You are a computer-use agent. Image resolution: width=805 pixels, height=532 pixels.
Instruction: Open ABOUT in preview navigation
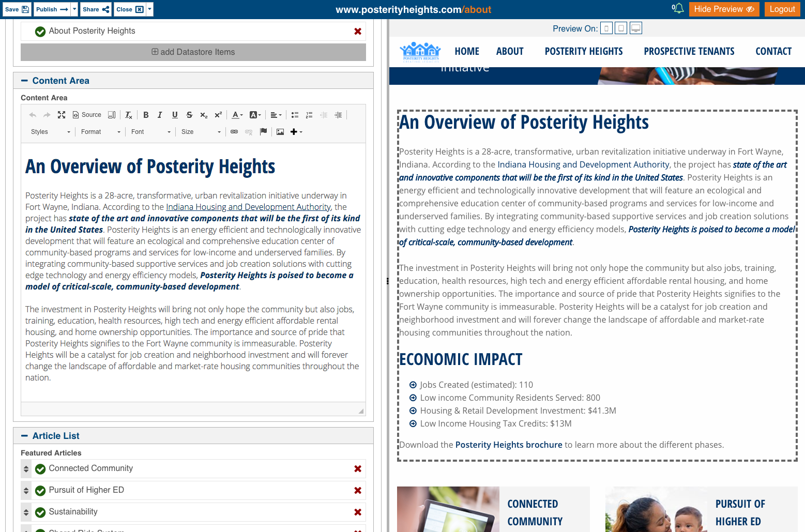click(x=510, y=51)
